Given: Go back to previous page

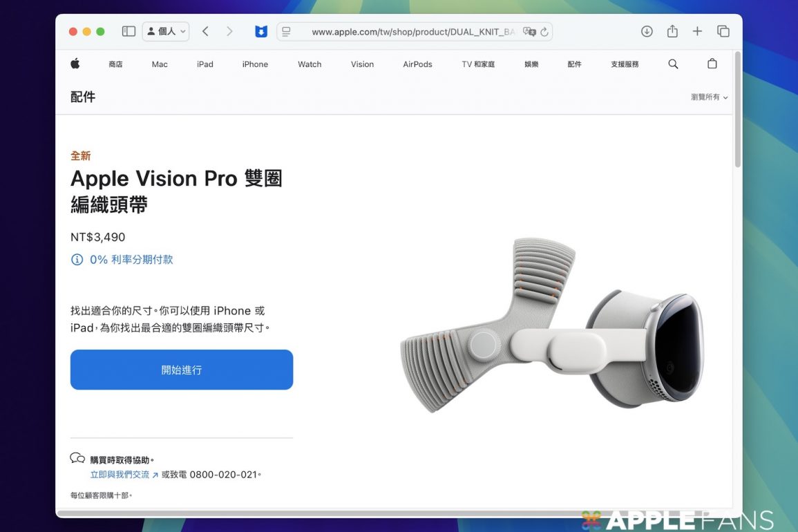Looking at the screenshot, I should tap(205, 31).
